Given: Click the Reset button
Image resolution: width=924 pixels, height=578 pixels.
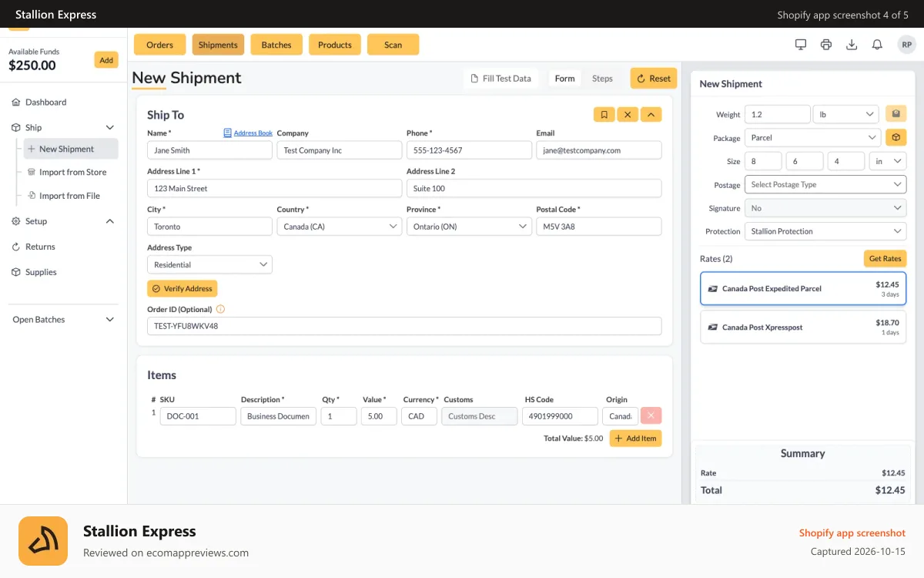Looking at the screenshot, I should point(653,79).
